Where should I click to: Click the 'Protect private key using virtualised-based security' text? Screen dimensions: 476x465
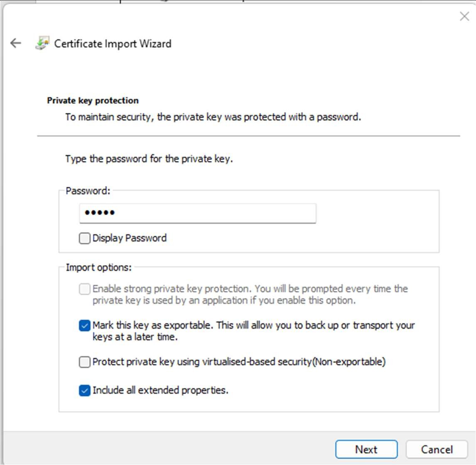coord(239,362)
